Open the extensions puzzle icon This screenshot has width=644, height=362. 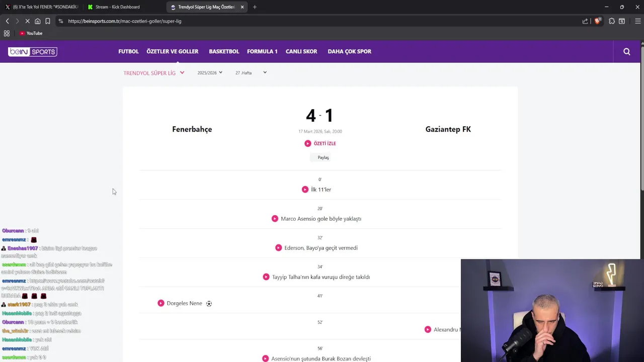coord(612,21)
